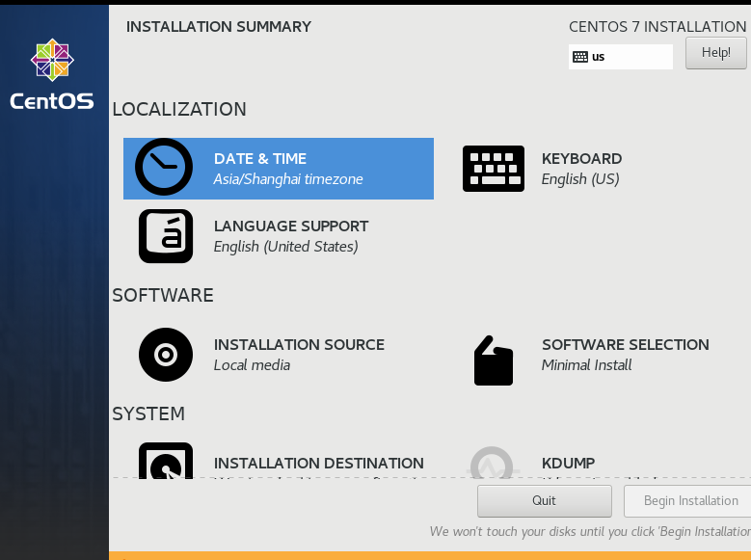Click the Minimal Install text

pyautogui.click(x=587, y=365)
